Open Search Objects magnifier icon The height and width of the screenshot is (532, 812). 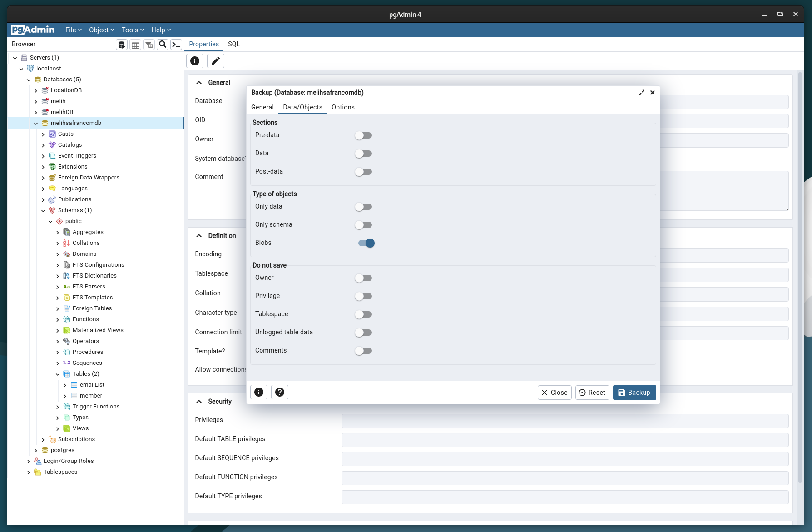tap(163, 45)
